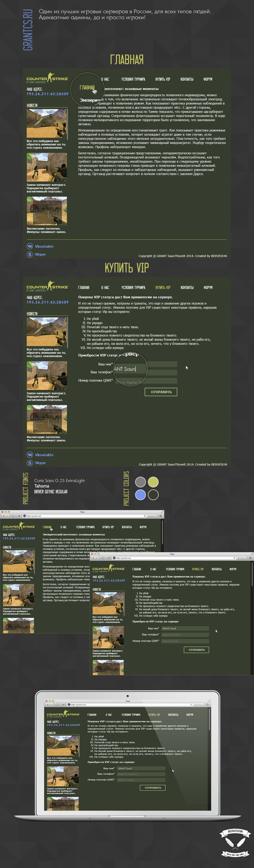The height and width of the screenshot is (868, 254).
Task: Pick the yellow-green project color circle
Action: point(153,482)
